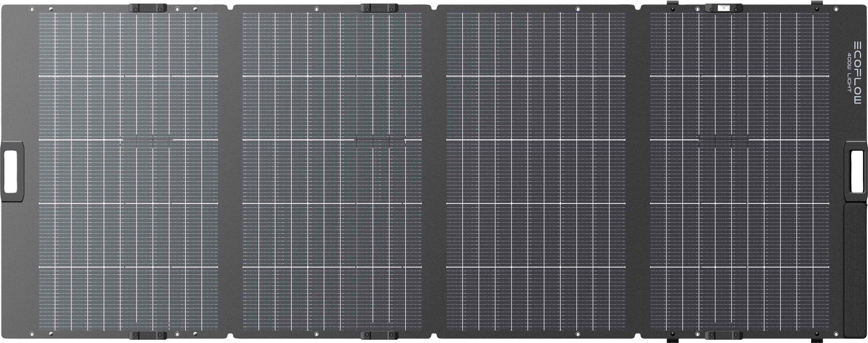Click the top-left corner grommet hole
Screen dimensions: 868x343
[32, 9]
